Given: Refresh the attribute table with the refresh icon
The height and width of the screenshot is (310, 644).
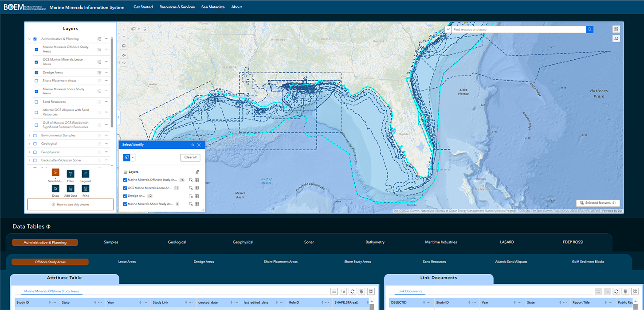Looking at the screenshot, I should coord(352,291).
